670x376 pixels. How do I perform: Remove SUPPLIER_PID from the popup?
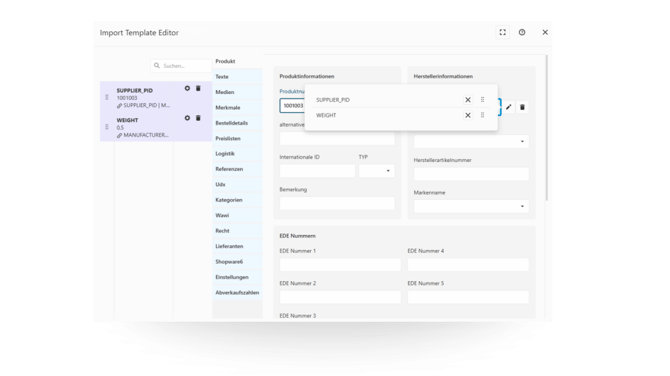click(468, 100)
